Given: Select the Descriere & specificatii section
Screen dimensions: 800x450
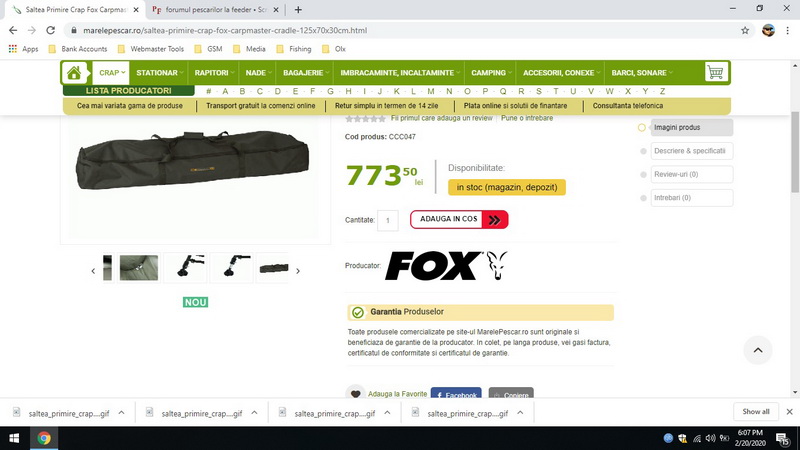Looking at the screenshot, I should tap(691, 151).
